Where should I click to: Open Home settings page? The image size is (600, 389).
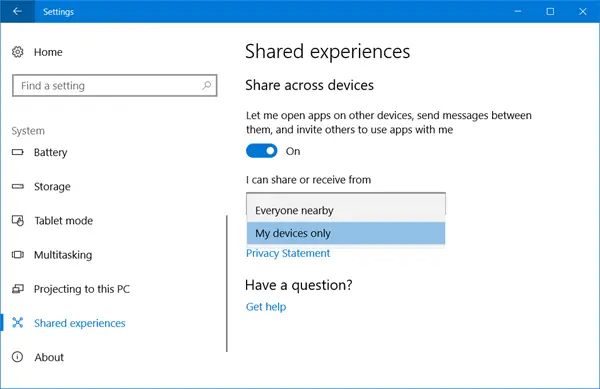coord(48,52)
